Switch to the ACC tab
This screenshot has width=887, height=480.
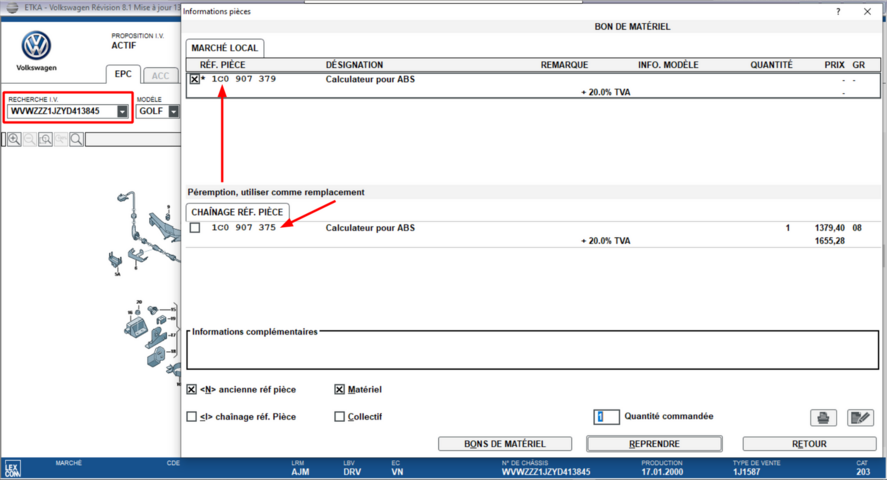point(160,76)
